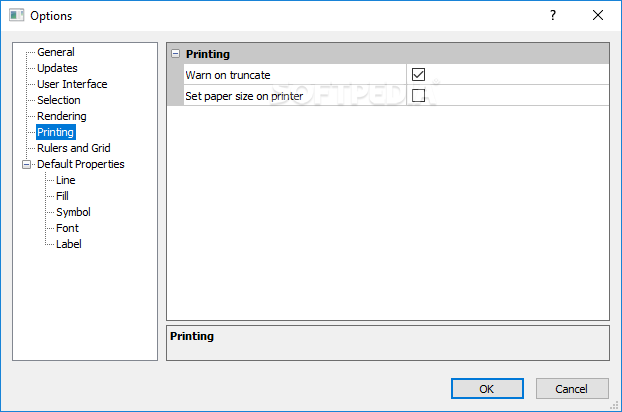Open Rendering settings

(x=62, y=116)
